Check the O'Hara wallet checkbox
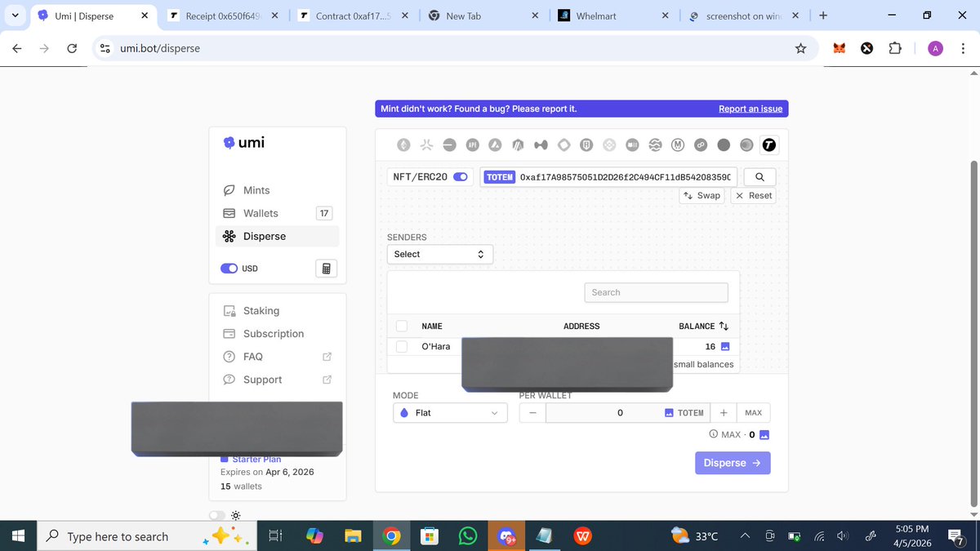The width and height of the screenshot is (980, 551). pyautogui.click(x=402, y=347)
